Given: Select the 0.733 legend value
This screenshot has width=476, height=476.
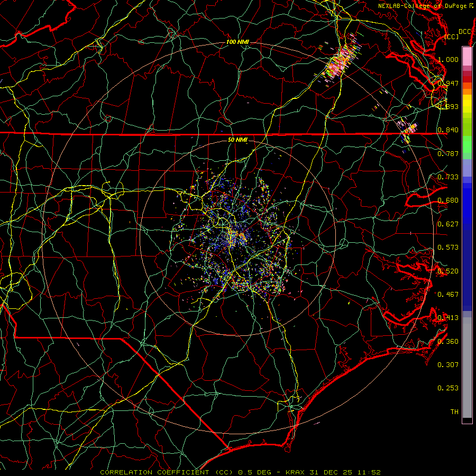Looking at the screenshot, I should 448,177.
